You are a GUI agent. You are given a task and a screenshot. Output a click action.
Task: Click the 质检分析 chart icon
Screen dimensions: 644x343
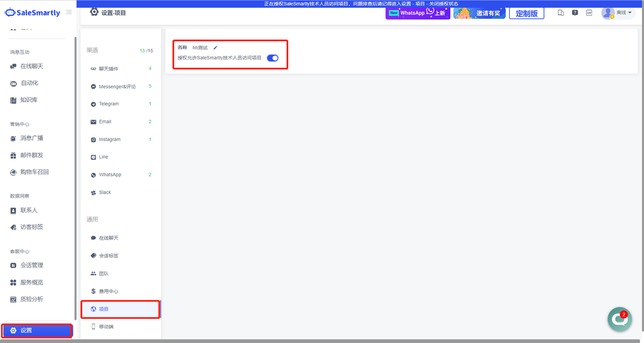(14, 299)
